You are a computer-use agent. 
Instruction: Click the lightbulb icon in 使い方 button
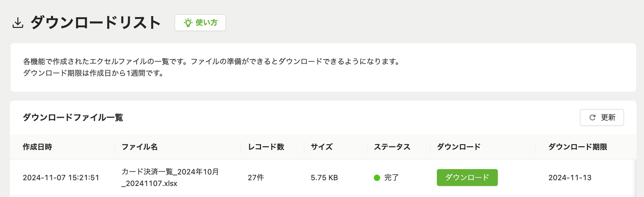click(188, 23)
